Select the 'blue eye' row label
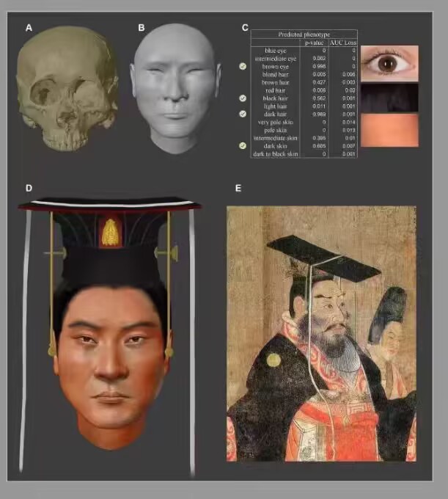Image resolution: width=448 pixels, height=499 pixels. click(276, 51)
